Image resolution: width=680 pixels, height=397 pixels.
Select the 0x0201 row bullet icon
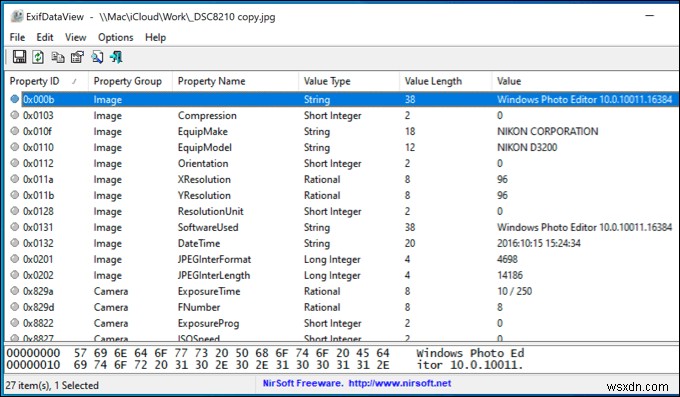15,259
